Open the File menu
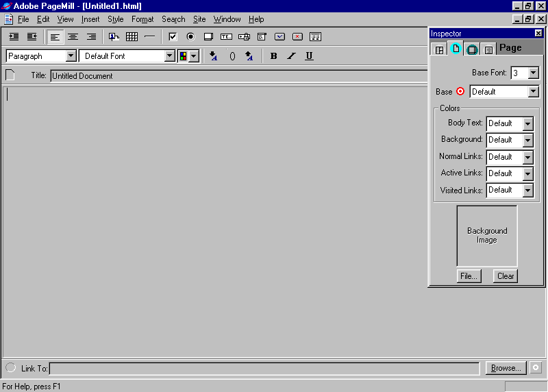 pos(23,19)
